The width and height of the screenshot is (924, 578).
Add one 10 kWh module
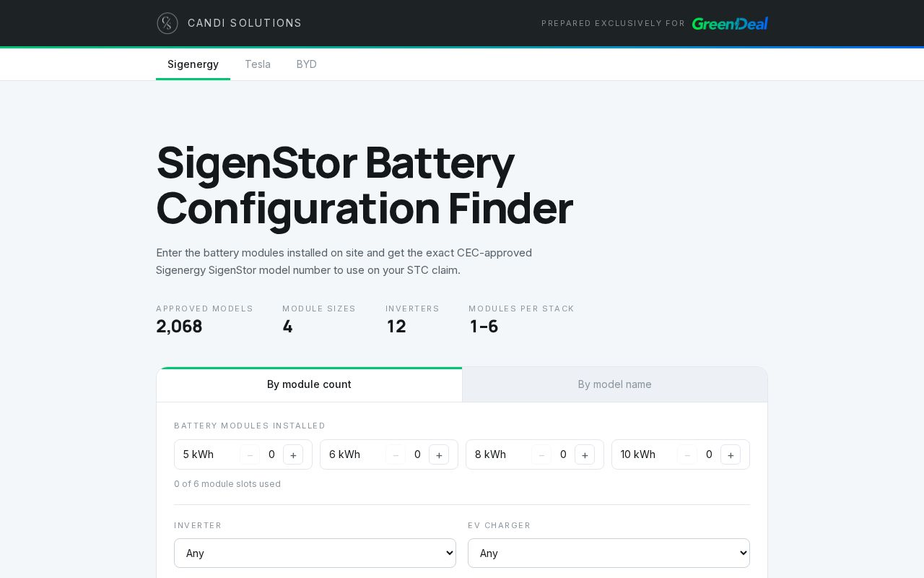pyautogui.click(x=731, y=454)
